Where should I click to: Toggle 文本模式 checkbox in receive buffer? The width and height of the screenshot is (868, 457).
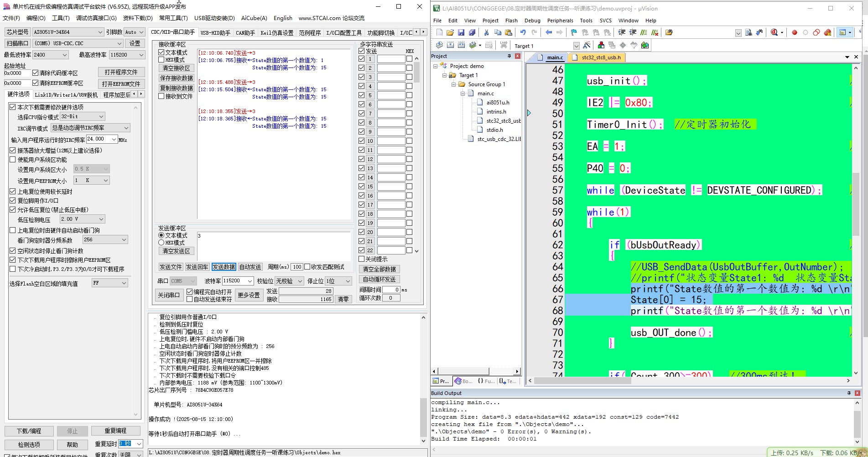coord(161,52)
